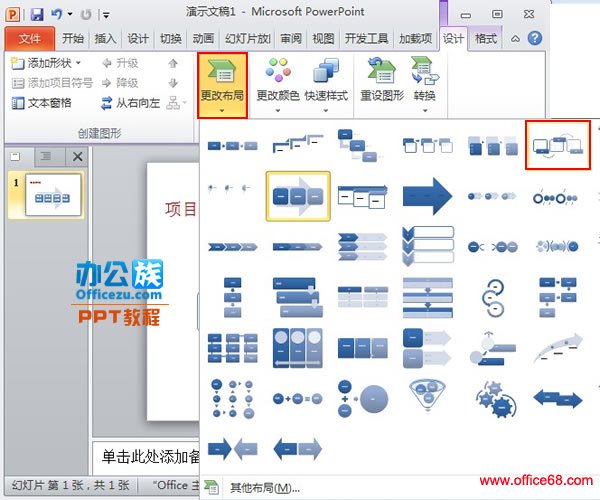Screen dimensions: 600x500
Task: Choose the staggered process layout
Action: [x=298, y=297]
